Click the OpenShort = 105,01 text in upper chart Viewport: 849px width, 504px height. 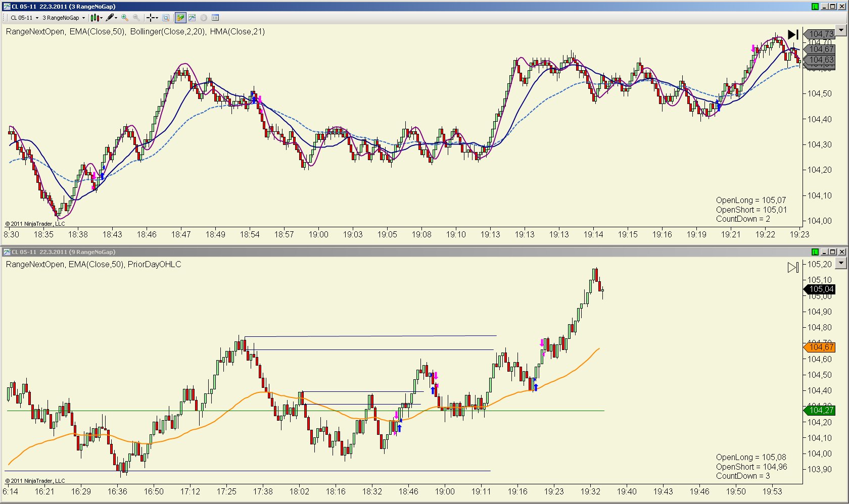click(x=751, y=210)
